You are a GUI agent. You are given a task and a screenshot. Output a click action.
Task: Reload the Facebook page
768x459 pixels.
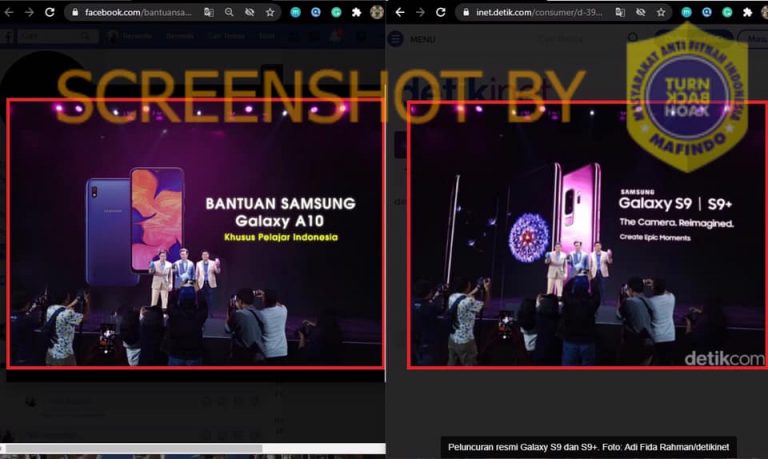[x=49, y=12]
